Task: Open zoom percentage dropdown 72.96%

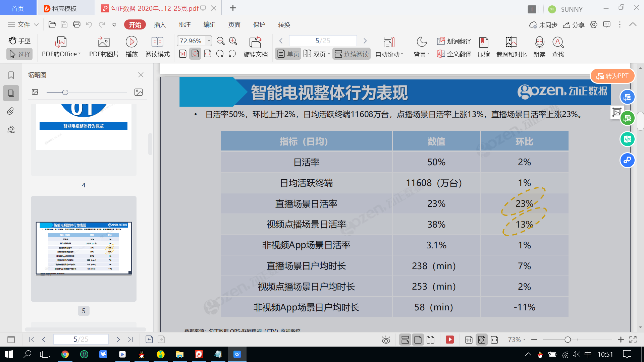Action: coord(209,41)
